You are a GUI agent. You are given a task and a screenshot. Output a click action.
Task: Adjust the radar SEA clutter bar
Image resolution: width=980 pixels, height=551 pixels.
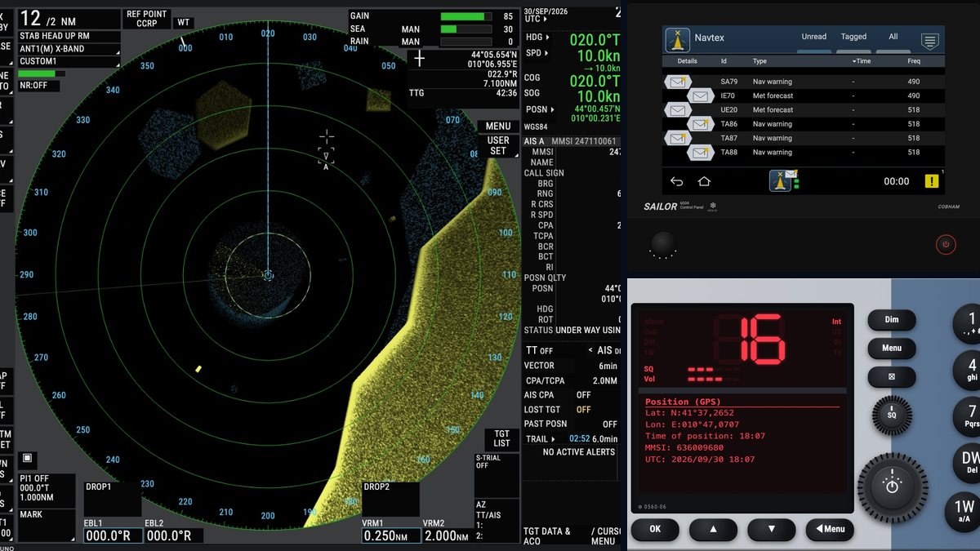[x=466, y=29]
